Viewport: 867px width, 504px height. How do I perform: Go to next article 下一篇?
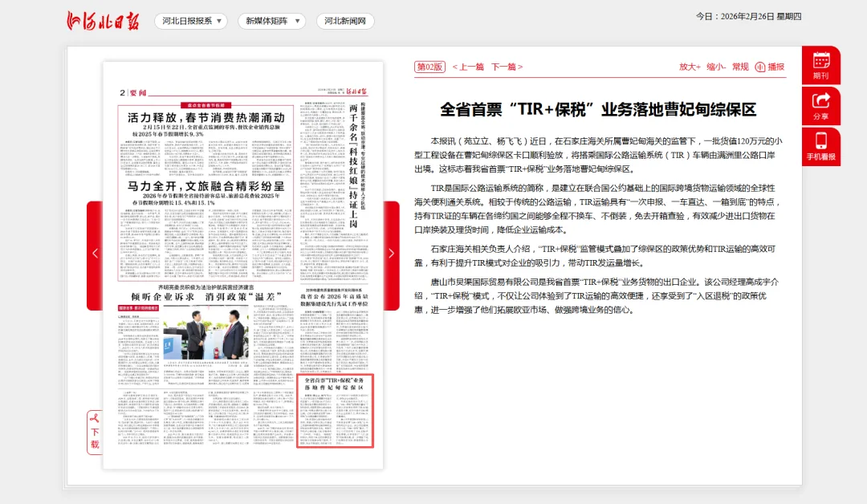pos(507,67)
